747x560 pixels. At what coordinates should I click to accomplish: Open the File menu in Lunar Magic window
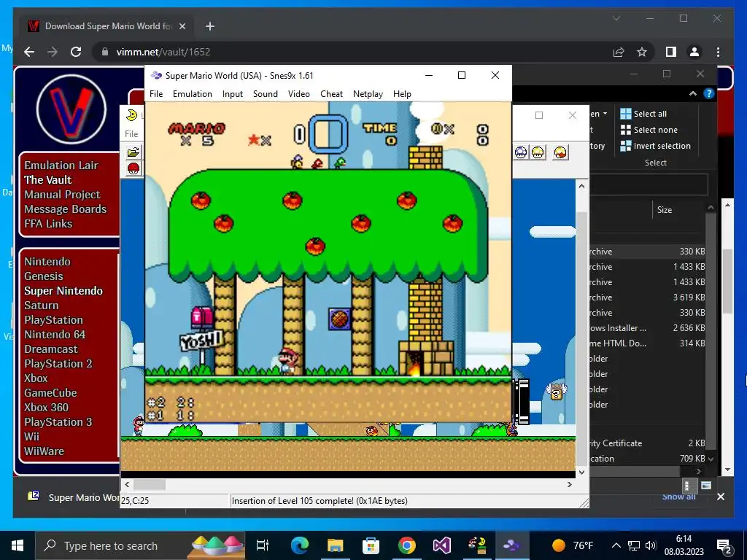click(131, 134)
